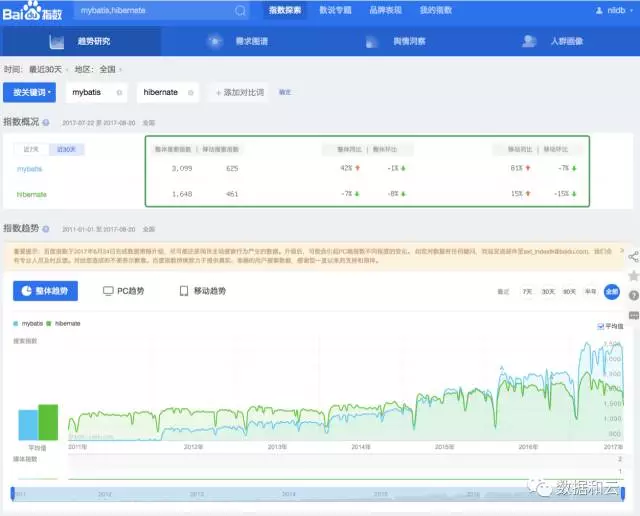
Task: Toggle mybatis series in chart legend
Action: [x=28, y=323]
